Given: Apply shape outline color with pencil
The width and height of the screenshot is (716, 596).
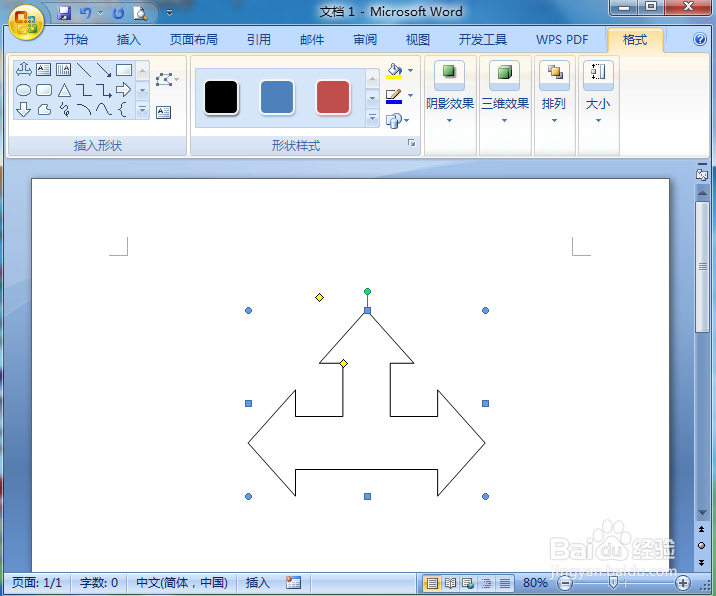Looking at the screenshot, I should (x=394, y=96).
